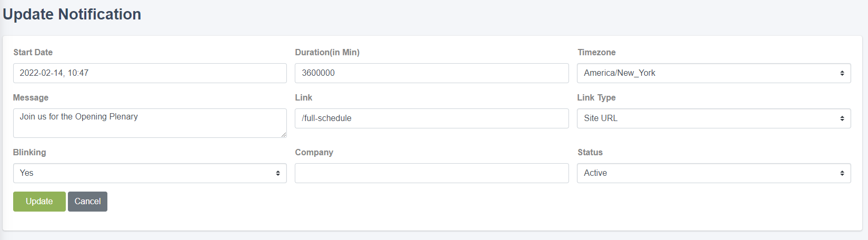Click the Link Type label
Viewport: 868px width, 240px height.
coord(596,97)
